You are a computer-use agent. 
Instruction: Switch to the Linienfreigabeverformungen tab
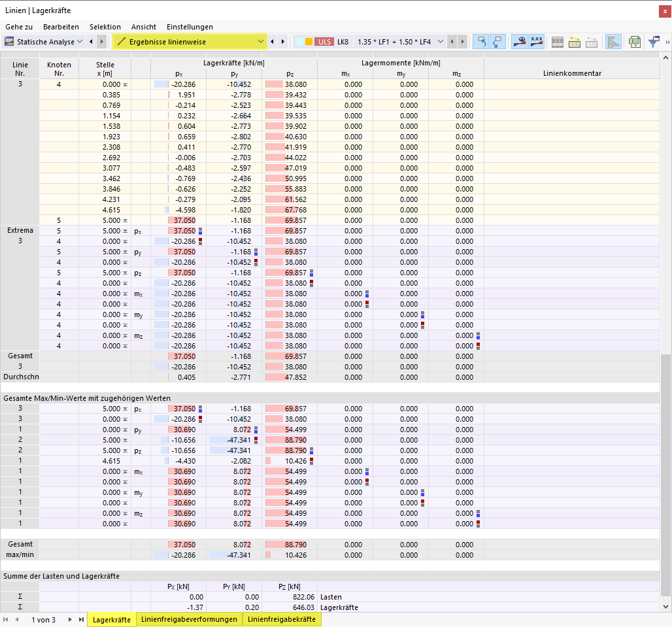(189, 619)
